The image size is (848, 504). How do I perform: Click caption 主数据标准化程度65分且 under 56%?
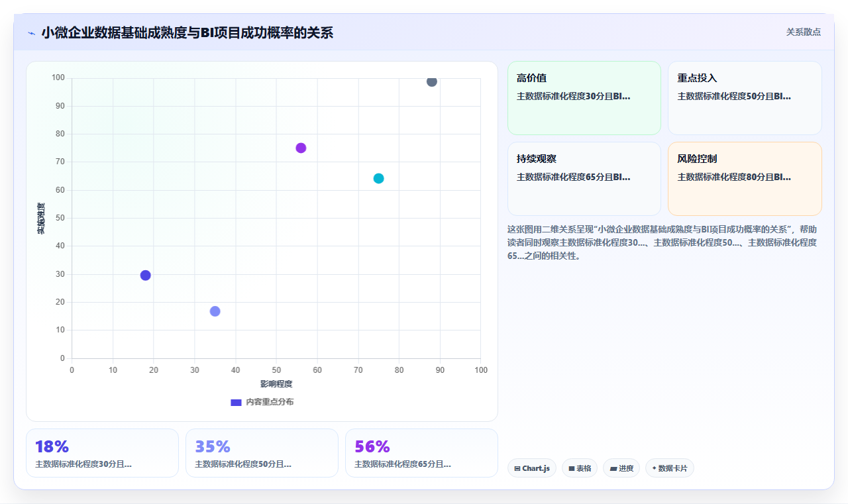[403, 464]
